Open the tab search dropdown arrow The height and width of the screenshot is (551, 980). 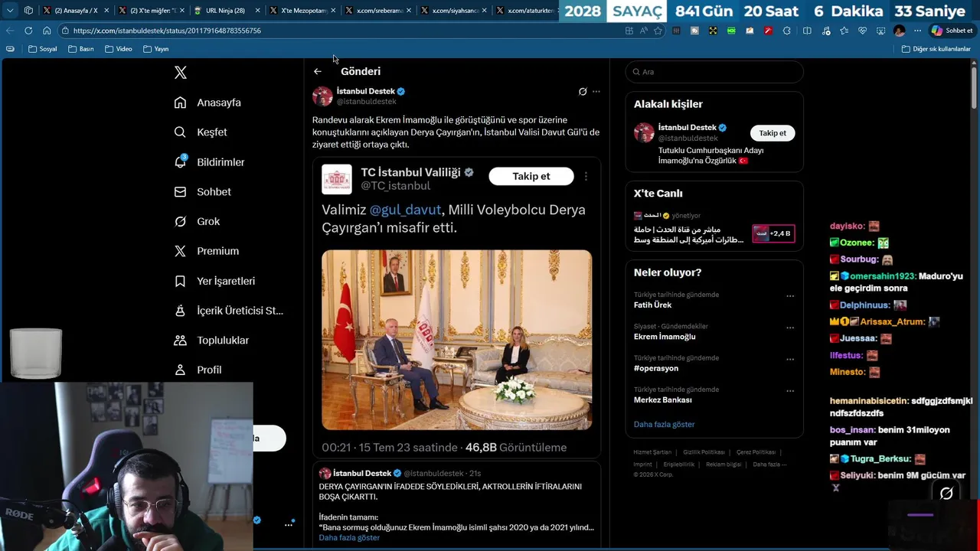pos(10,11)
